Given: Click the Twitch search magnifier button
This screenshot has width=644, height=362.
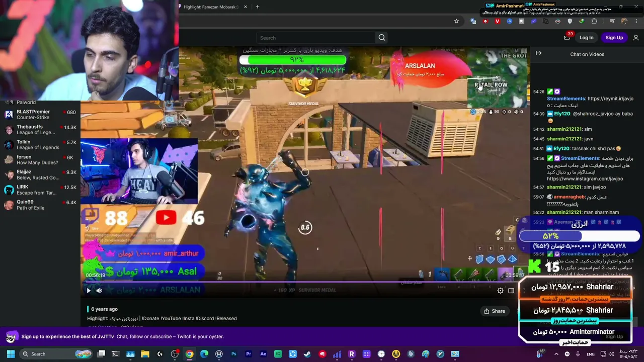Looking at the screenshot, I should point(382,38).
